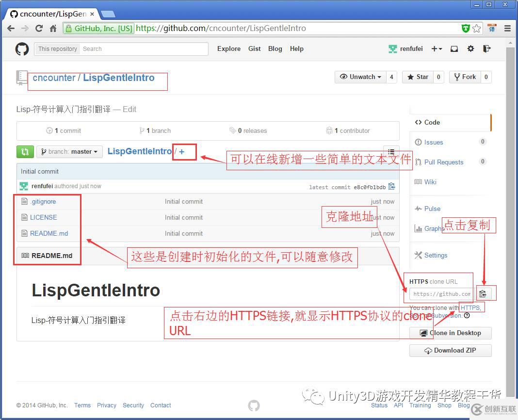Click the stargazers count next to Star
The width and height of the screenshot is (518, 420).
point(438,77)
